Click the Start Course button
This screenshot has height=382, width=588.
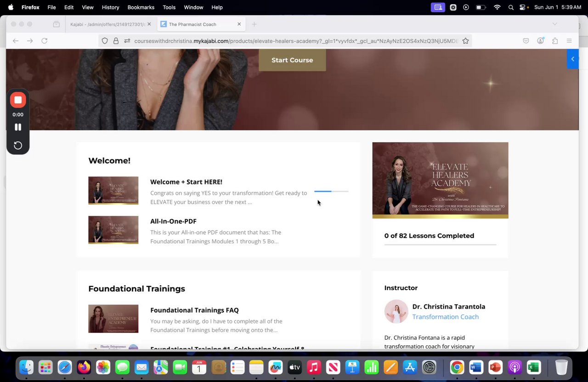coord(292,60)
